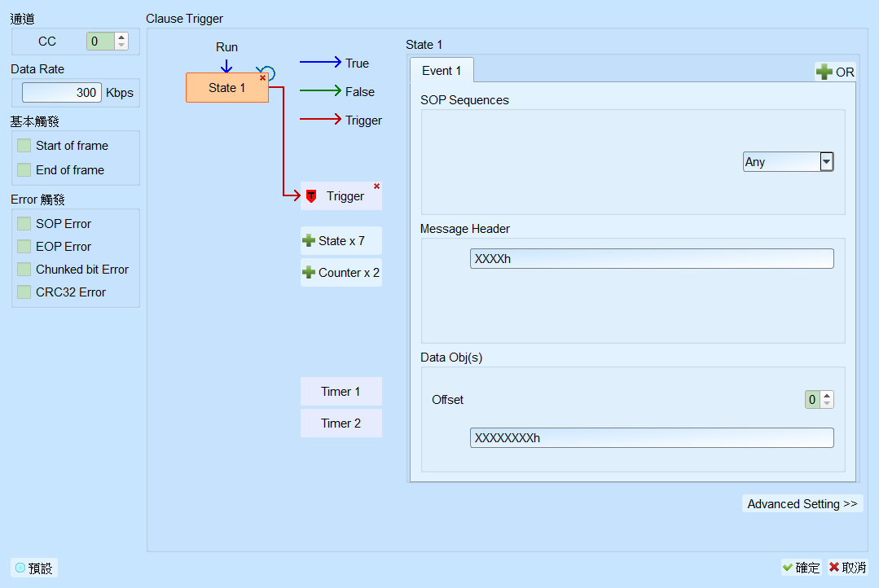Click the Message Header XXXXh field
The width and height of the screenshot is (879, 588).
pyautogui.click(x=652, y=258)
